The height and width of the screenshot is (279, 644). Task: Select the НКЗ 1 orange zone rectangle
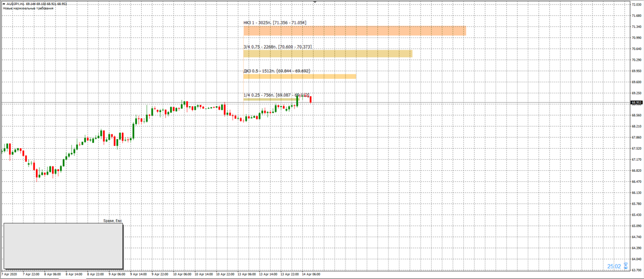[354, 31]
